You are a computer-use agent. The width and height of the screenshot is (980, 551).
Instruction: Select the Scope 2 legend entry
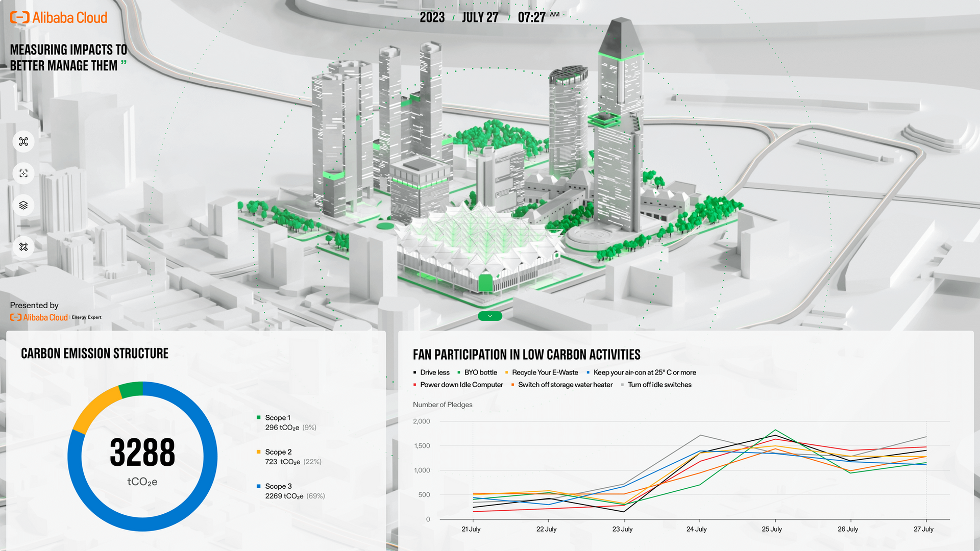click(x=278, y=452)
